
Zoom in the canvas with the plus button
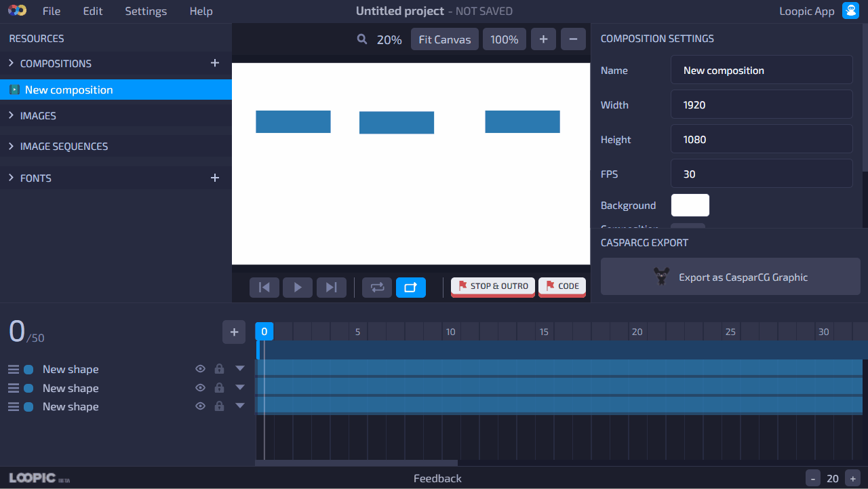[x=543, y=39]
